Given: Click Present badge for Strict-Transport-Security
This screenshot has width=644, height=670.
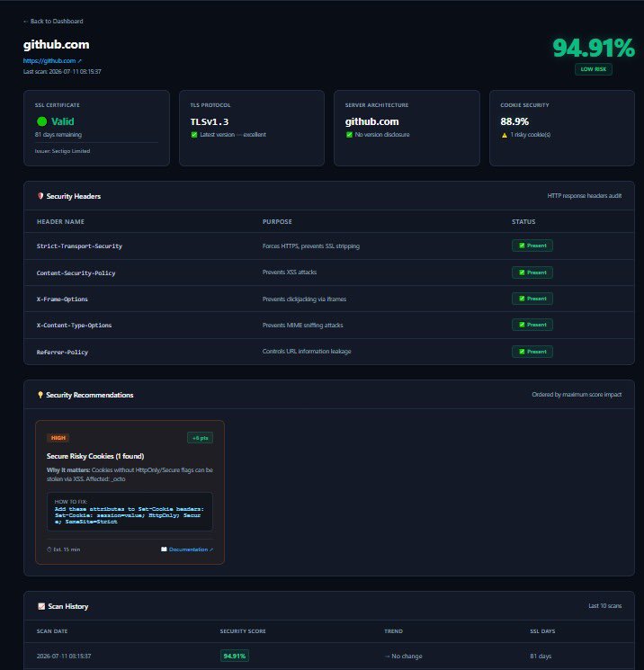Looking at the screenshot, I should tap(532, 246).
